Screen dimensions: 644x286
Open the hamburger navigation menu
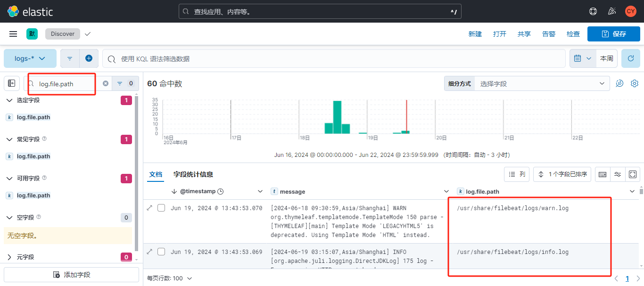(x=13, y=34)
